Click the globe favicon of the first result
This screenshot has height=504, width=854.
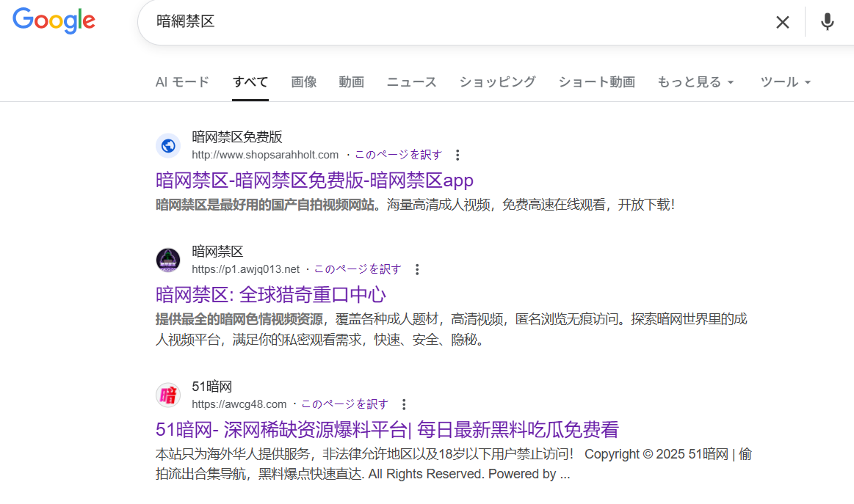(168, 145)
